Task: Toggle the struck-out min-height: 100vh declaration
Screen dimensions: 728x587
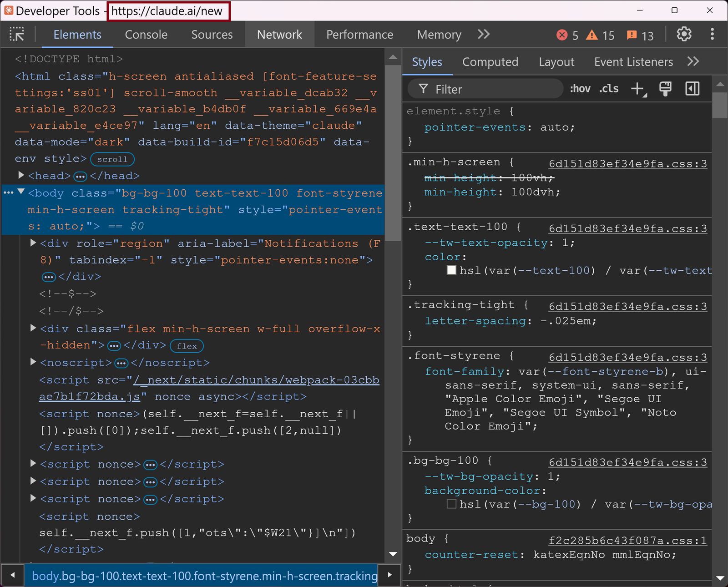Action: (x=489, y=177)
